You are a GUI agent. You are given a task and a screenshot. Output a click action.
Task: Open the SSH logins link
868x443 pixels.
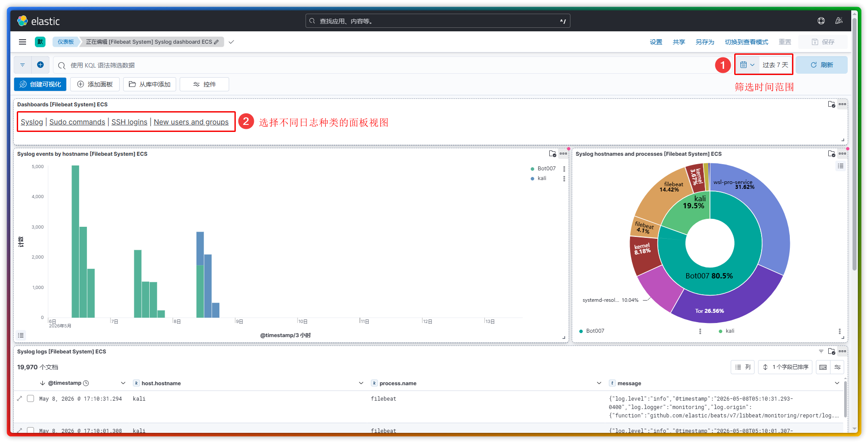coord(129,122)
